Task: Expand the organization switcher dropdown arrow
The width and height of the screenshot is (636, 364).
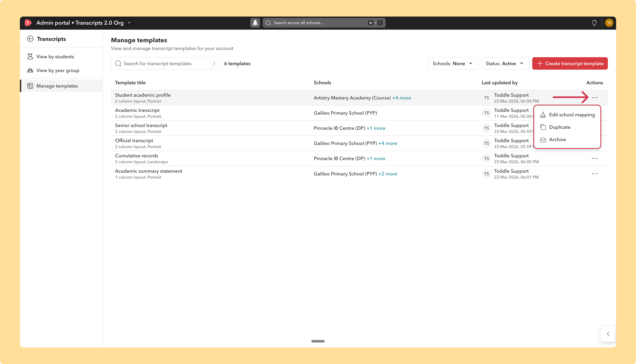Action: (x=129, y=23)
